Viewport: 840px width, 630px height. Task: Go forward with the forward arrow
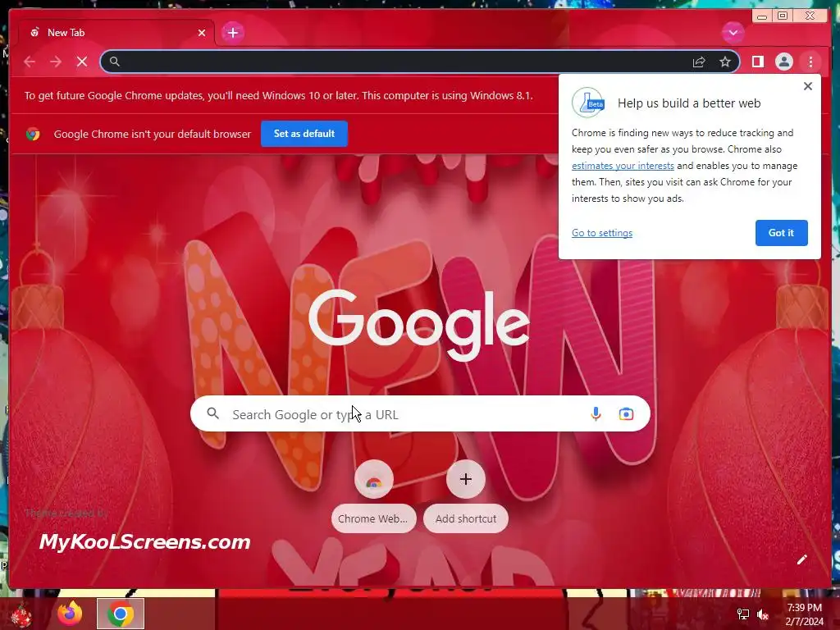pyautogui.click(x=56, y=62)
